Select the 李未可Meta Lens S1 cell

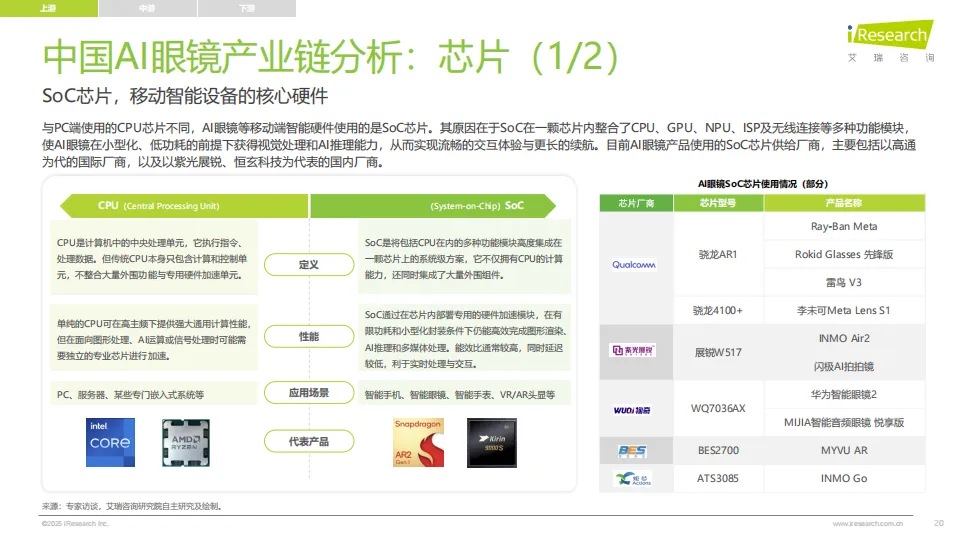(844, 310)
